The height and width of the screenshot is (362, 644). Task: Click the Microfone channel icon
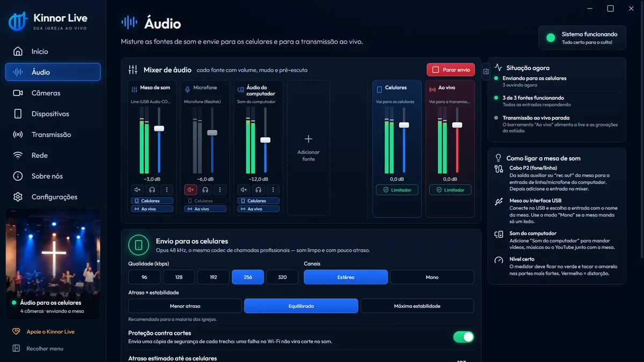click(187, 88)
